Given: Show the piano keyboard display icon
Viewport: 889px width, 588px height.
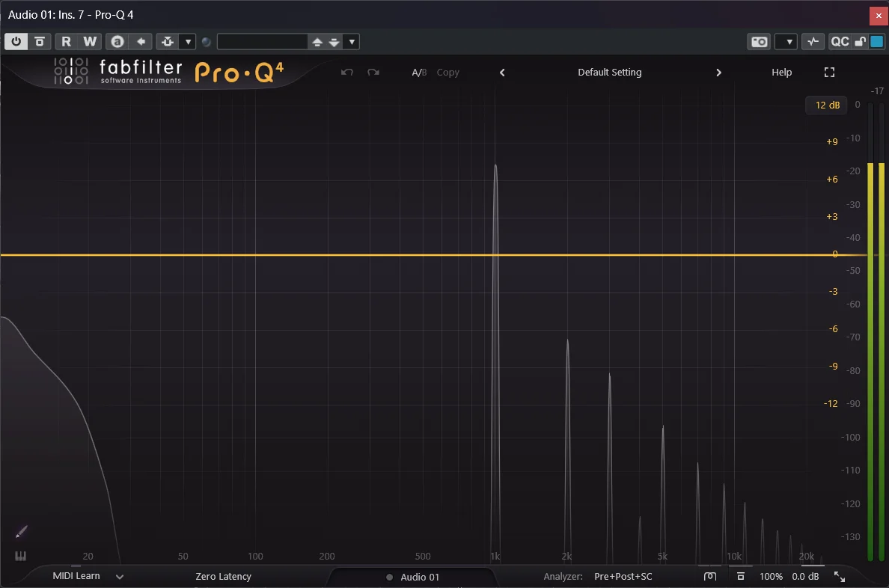Looking at the screenshot, I should tap(20, 557).
